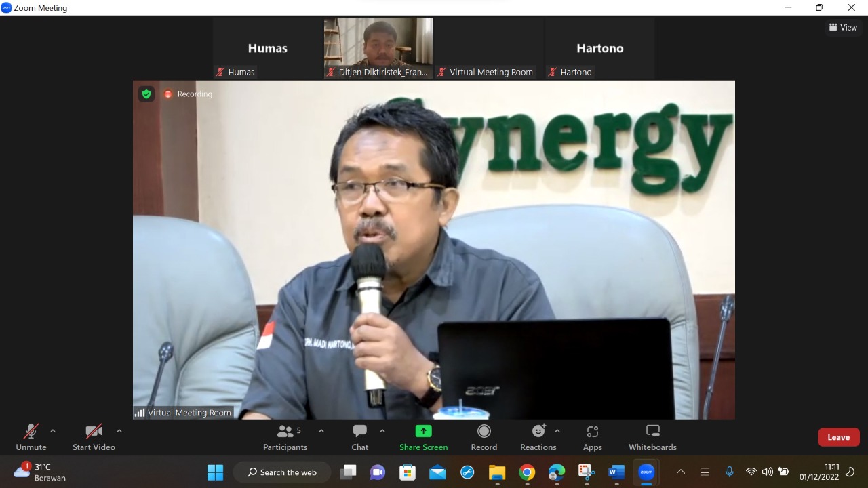Viewport: 868px width, 488px height.
Task: Open the Zoom Apps panel
Action: point(592,437)
